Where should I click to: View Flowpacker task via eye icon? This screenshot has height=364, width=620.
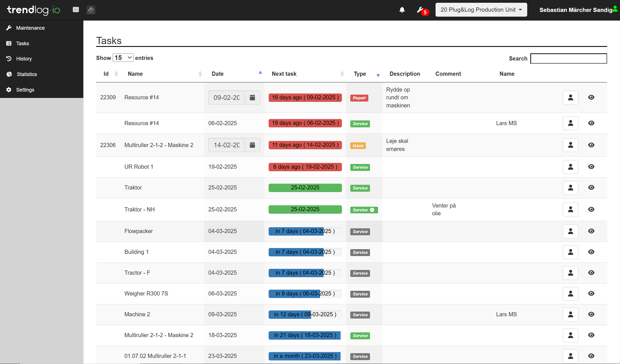click(591, 231)
